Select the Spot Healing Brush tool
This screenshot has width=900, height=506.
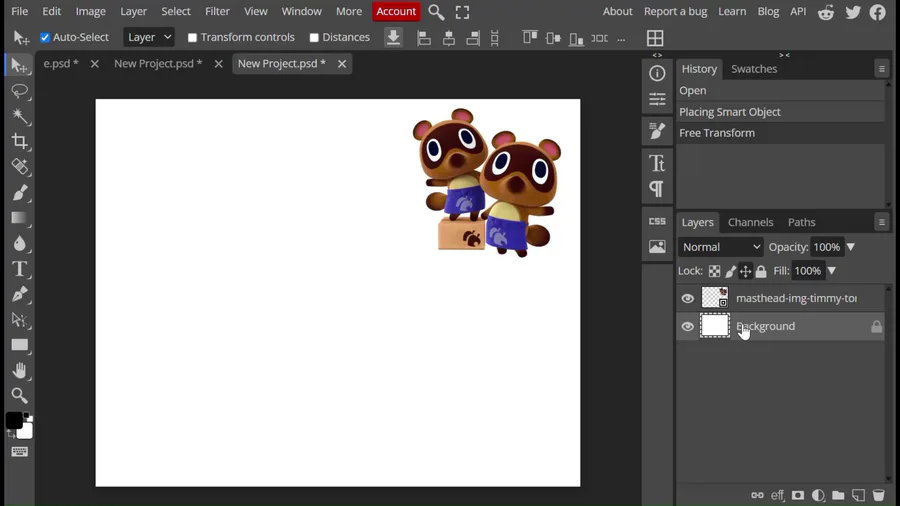(x=20, y=167)
